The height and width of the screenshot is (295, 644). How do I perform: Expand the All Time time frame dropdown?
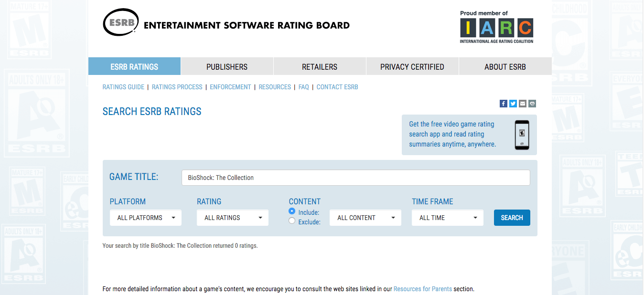pyautogui.click(x=448, y=218)
